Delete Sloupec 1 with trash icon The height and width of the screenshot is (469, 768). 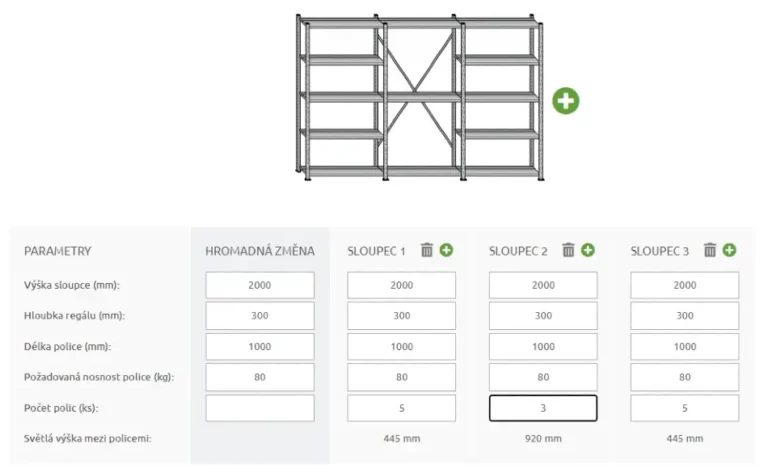pos(427,250)
